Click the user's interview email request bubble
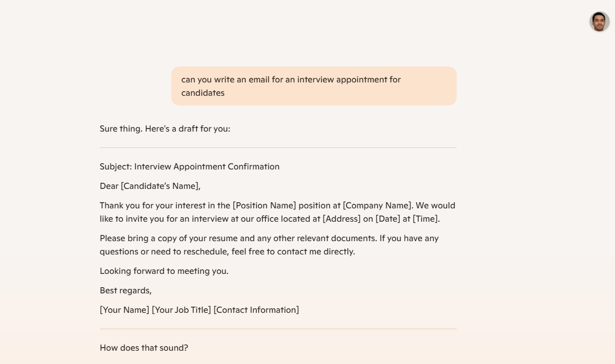 [313, 86]
